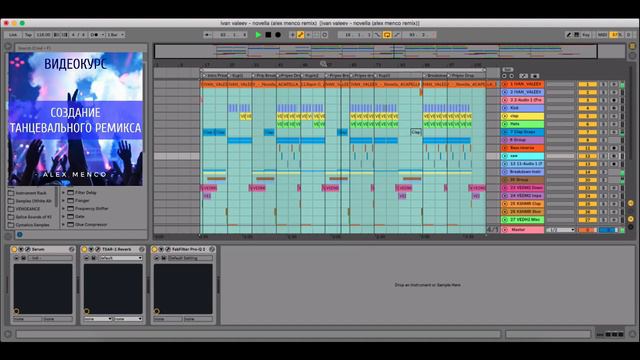Click the Session Record circle button

click(325, 35)
